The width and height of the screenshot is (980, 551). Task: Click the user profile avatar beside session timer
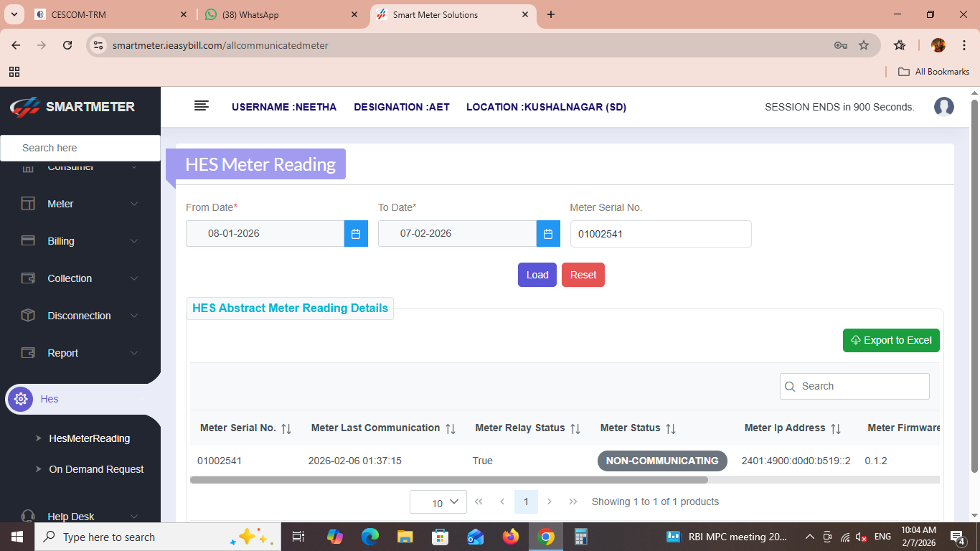coord(944,107)
